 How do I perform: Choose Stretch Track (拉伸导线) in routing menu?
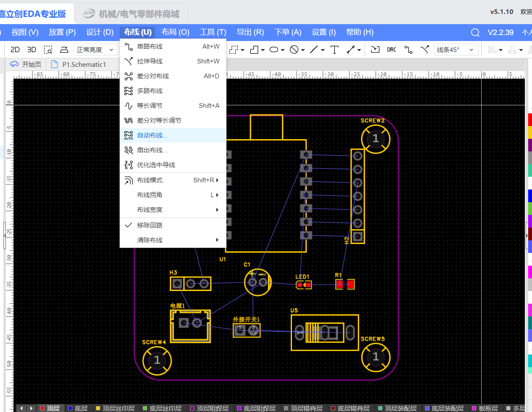(x=173, y=61)
